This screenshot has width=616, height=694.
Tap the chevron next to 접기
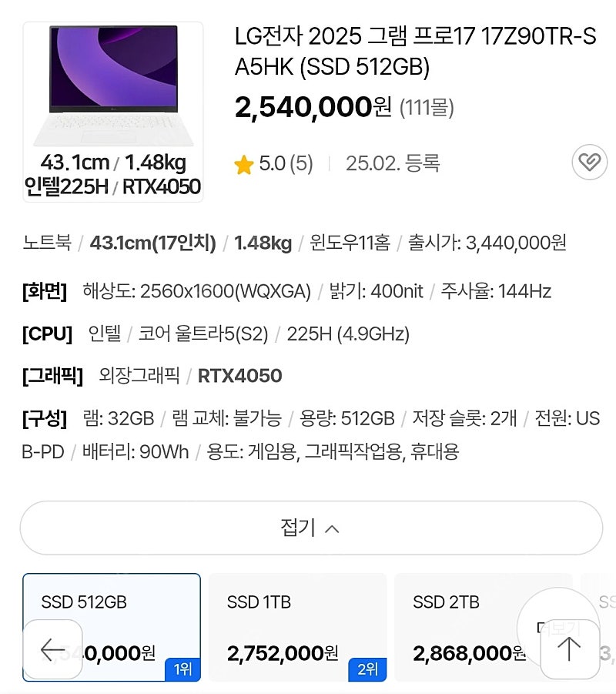(x=333, y=528)
